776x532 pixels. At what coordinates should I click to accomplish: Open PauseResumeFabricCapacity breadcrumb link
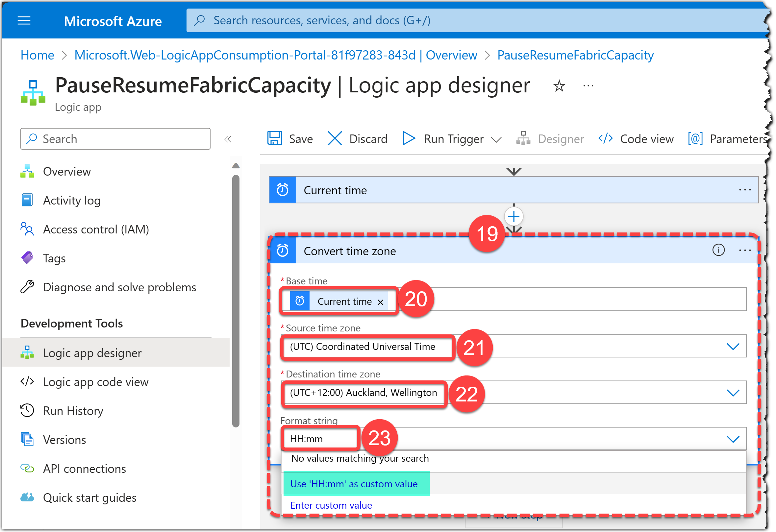576,55
